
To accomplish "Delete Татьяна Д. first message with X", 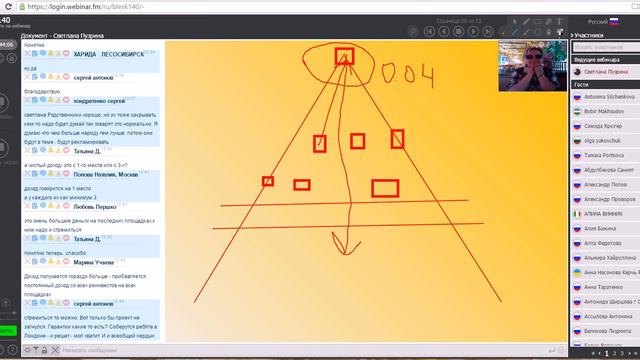I will click(27, 150).
